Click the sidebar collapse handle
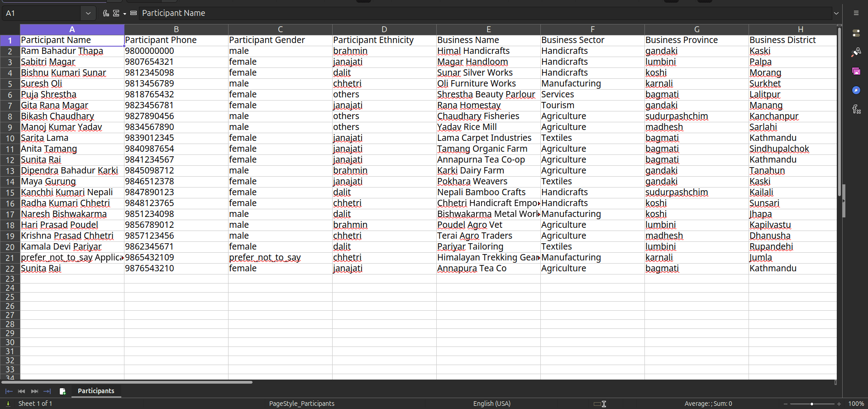 [844, 201]
